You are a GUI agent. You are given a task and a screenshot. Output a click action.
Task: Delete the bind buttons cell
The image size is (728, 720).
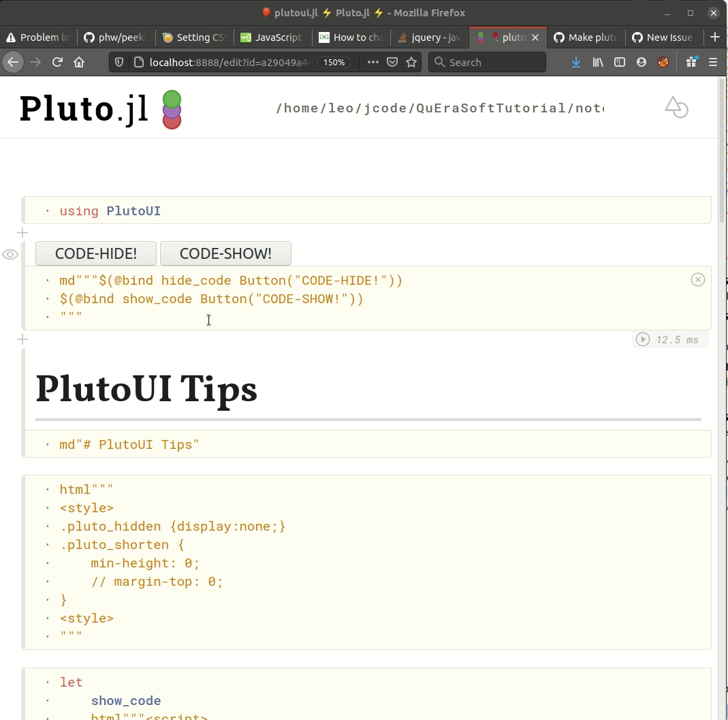point(698,280)
